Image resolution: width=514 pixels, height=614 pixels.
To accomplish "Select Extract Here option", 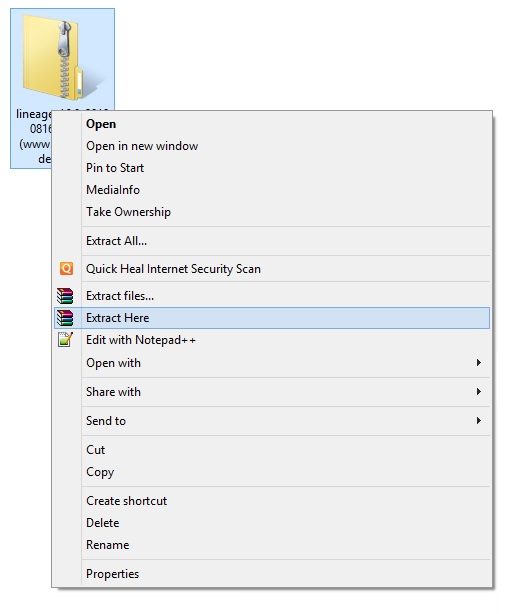I will [x=272, y=318].
